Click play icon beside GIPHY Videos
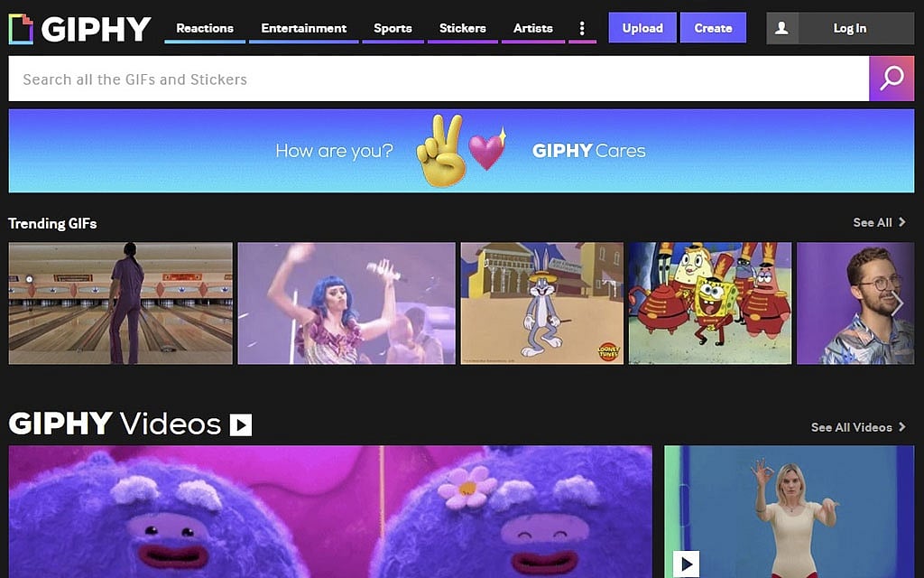This screenshot has height=578, width=924. pyautogui.click(x=240, y=424)
